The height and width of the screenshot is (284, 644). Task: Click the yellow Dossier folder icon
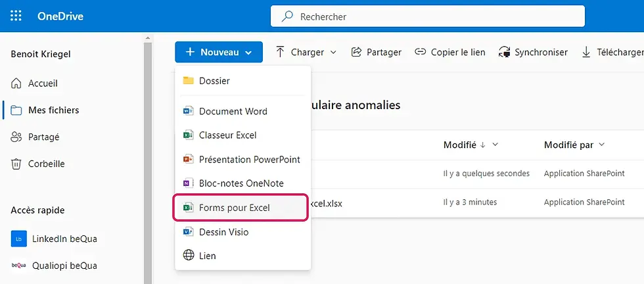[x=188, y=81]
